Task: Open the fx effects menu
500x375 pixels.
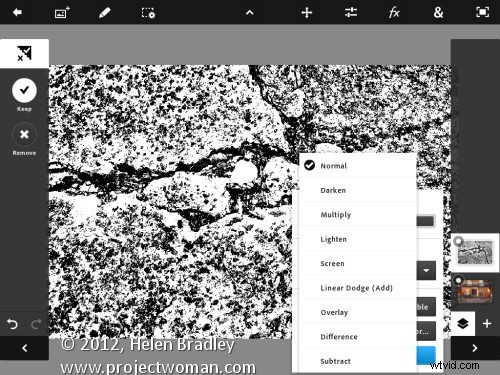Action: [x=394, y=13]
